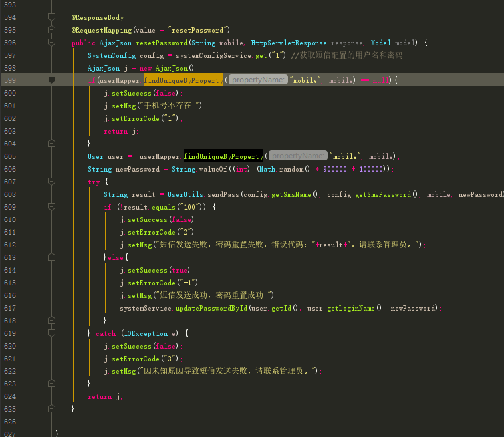504x437 pixels.
Task: Click line number 605 in the gutter
Action: [x=10, y=156]
